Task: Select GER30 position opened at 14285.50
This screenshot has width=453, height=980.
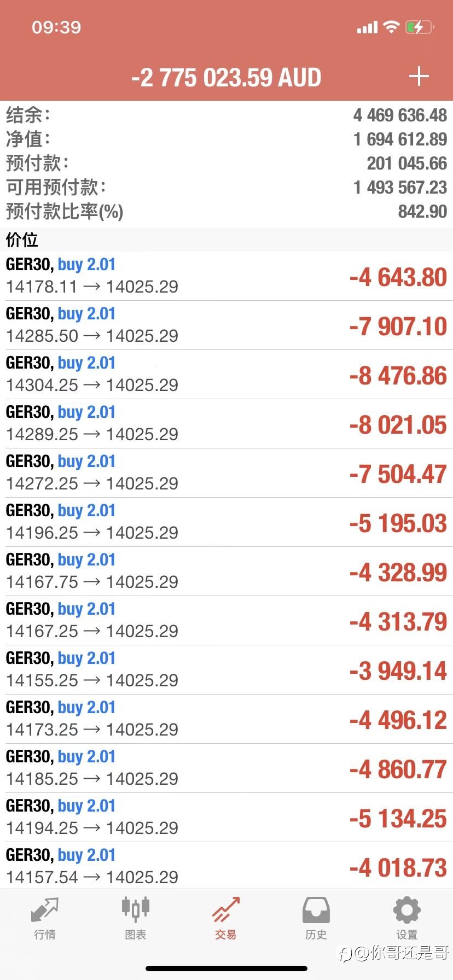Action: pos(226,325)
